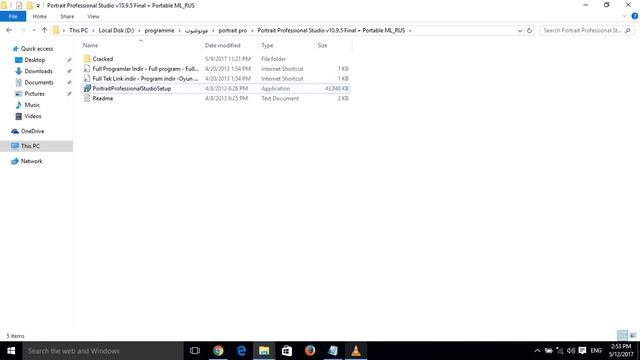Screen dimensions: 640x360
Task: Click Properties icon in title bar
Action: (19, 5)
